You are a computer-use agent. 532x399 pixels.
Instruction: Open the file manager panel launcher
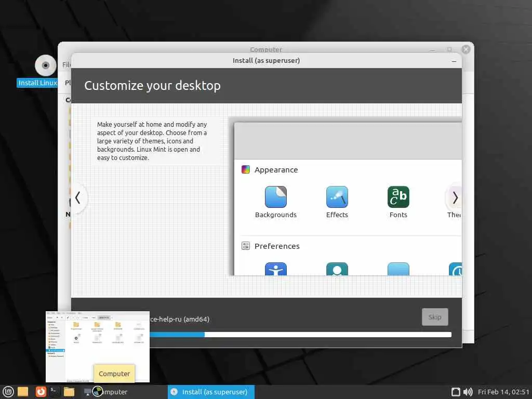click(x=69, y=392)
